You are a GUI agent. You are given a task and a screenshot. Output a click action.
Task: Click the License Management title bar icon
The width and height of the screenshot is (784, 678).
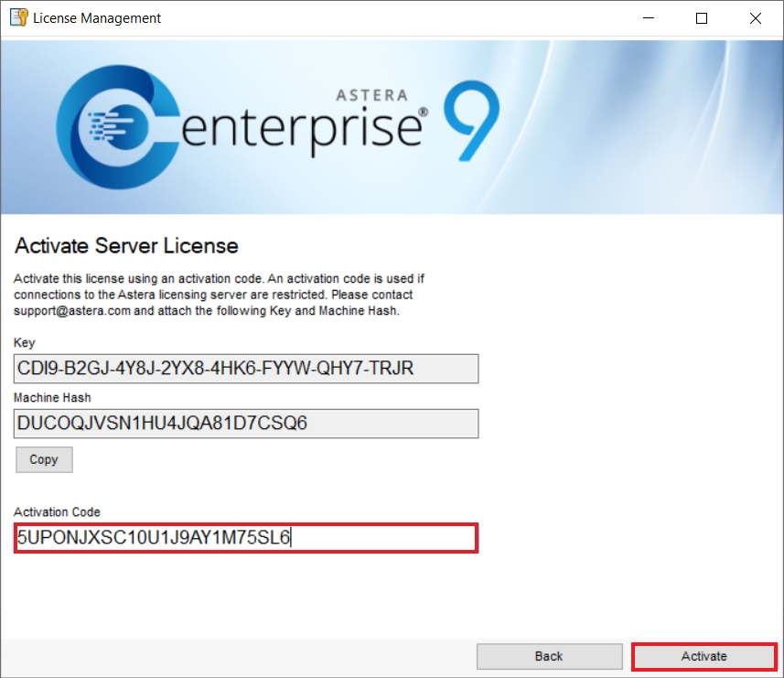(18, 18)
